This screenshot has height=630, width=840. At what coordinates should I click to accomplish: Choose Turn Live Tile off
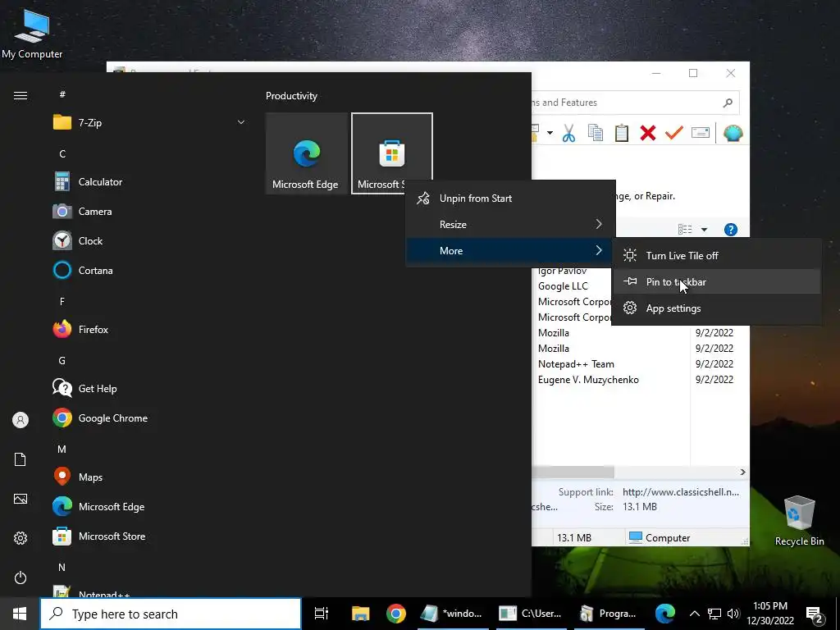(x=716, y=256)
